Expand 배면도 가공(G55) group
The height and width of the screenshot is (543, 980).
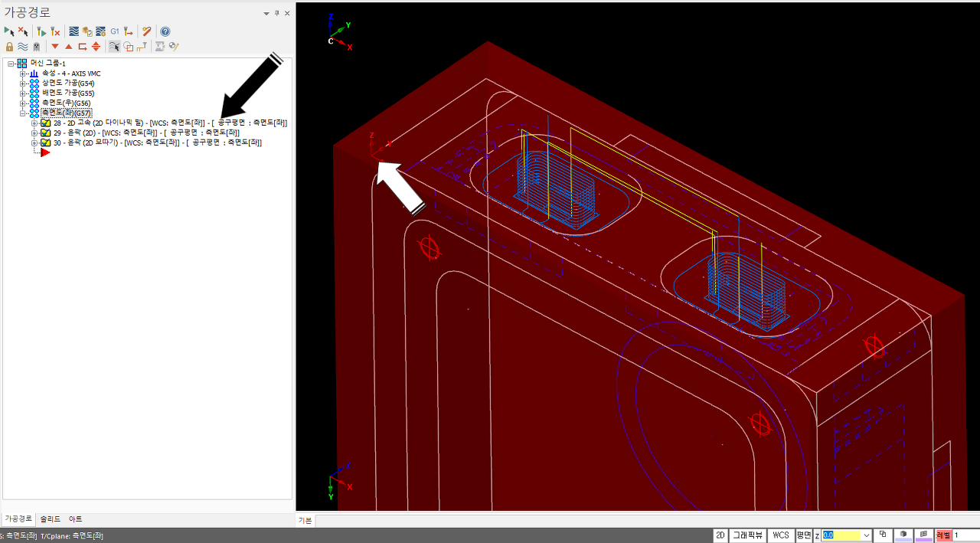(23, 93)
